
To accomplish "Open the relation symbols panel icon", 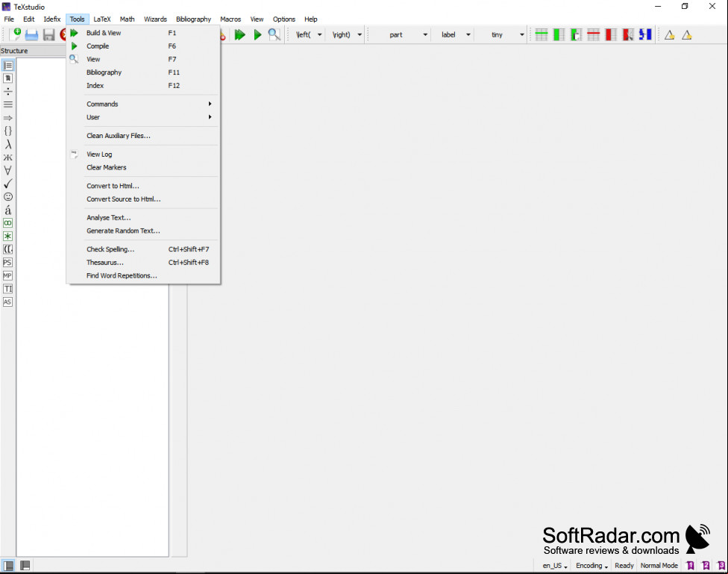I will click(8, 104).
